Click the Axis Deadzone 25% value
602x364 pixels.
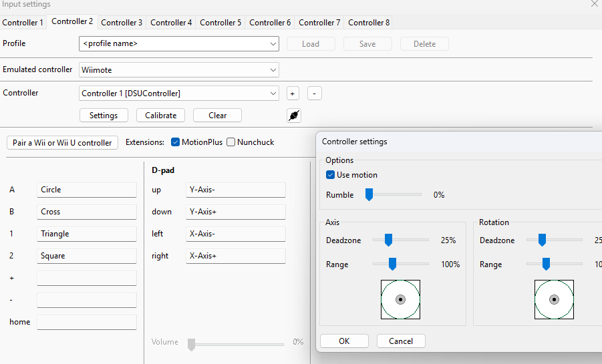[448, 240]
